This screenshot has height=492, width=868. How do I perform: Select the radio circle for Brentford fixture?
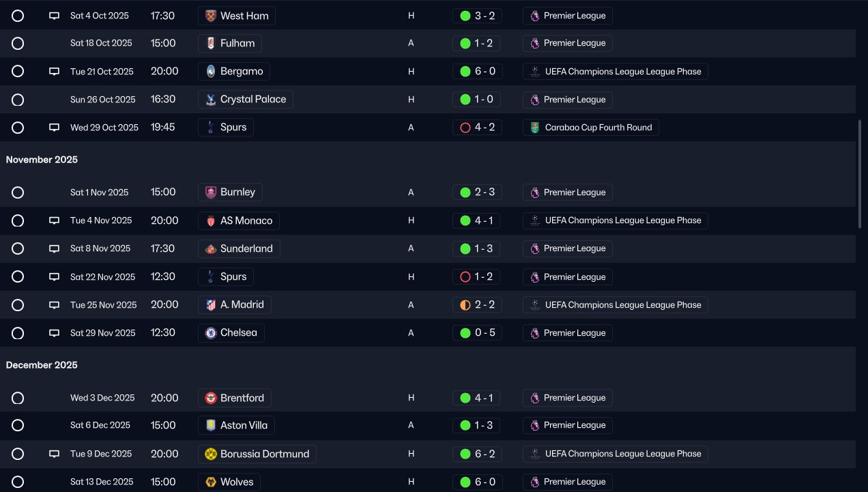coord(18,398)
